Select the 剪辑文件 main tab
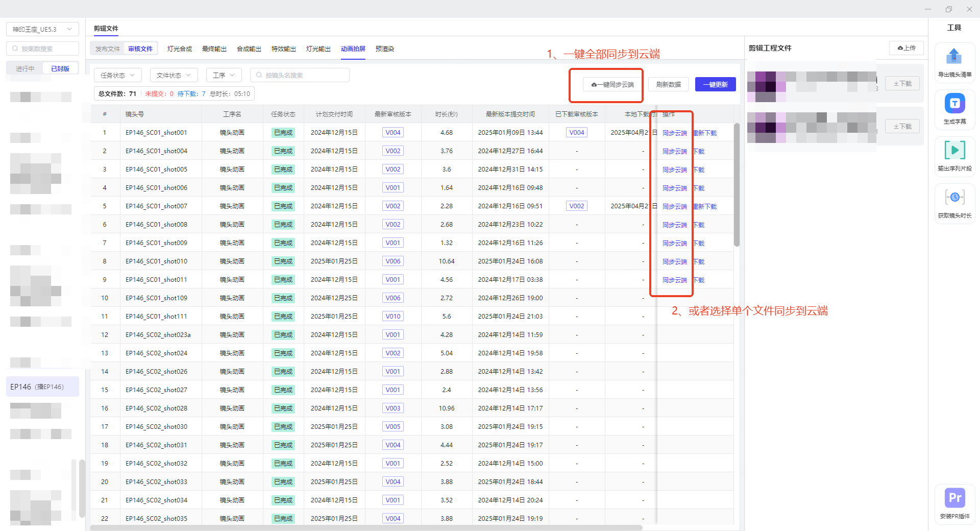Viewport: 980px width, 531px height. (106, 29)
